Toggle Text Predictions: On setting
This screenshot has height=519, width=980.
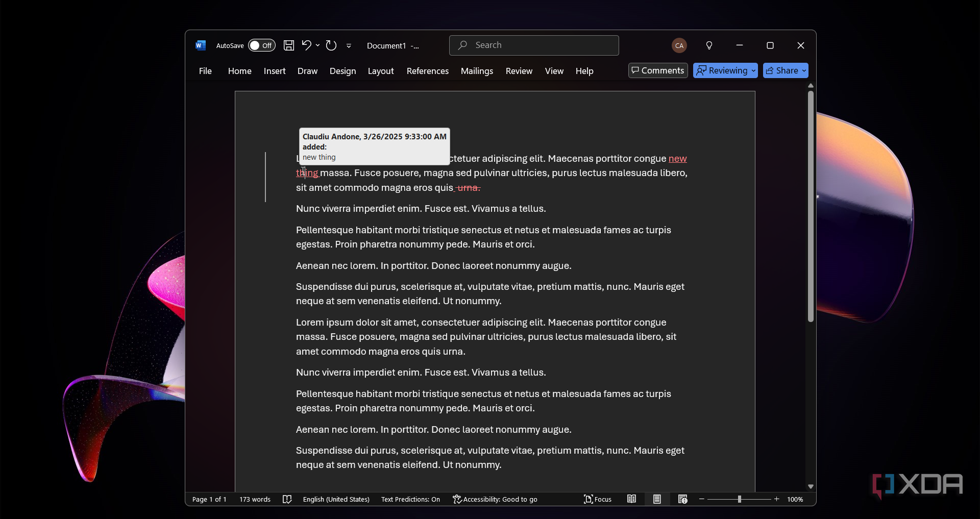pyautogui.click(x=410, y=499)
